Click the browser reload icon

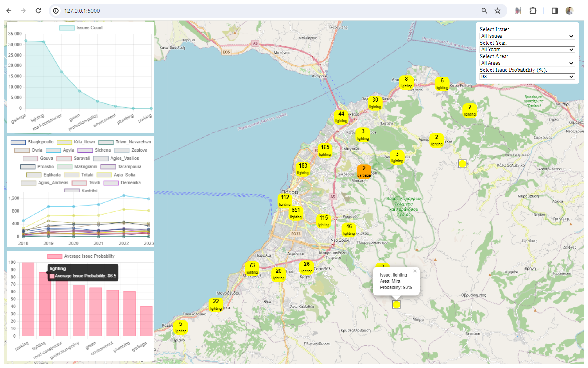point(38,11)
